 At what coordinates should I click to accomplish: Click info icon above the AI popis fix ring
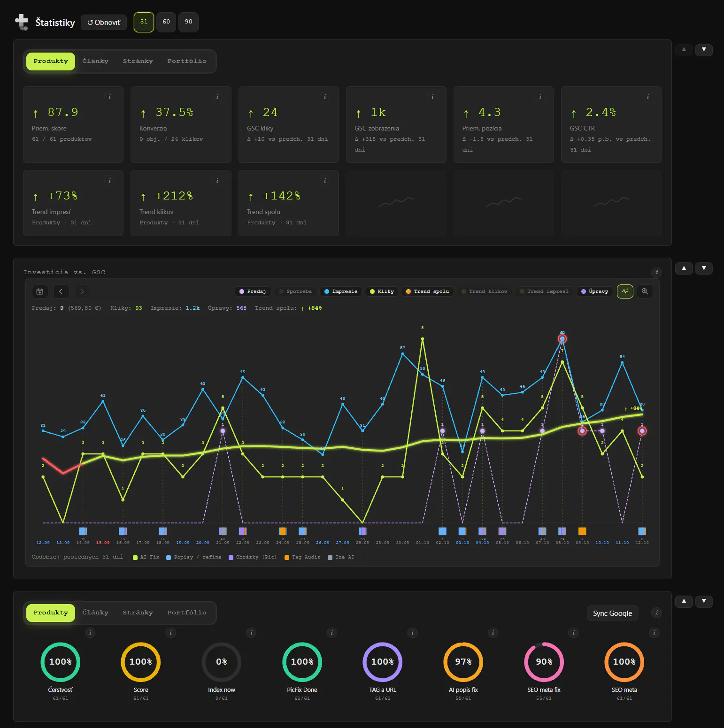point(493,633)
